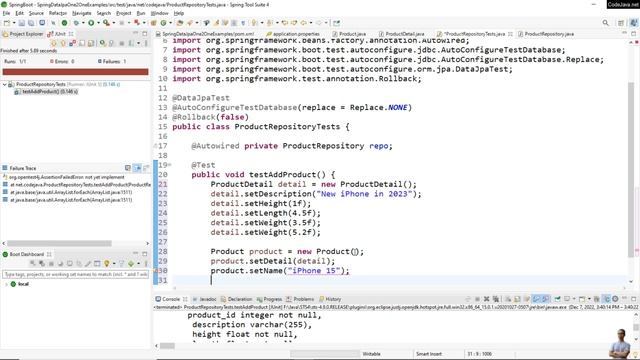Click the JUnit Rerun Test icon
The width and height of the screenshot is (640, 360).
pos(102,43)
